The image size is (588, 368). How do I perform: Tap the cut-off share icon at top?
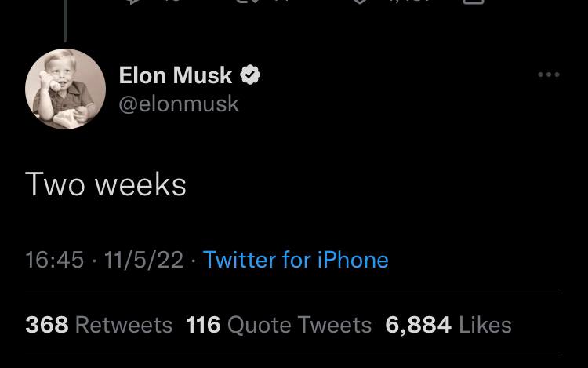[474, 2]
